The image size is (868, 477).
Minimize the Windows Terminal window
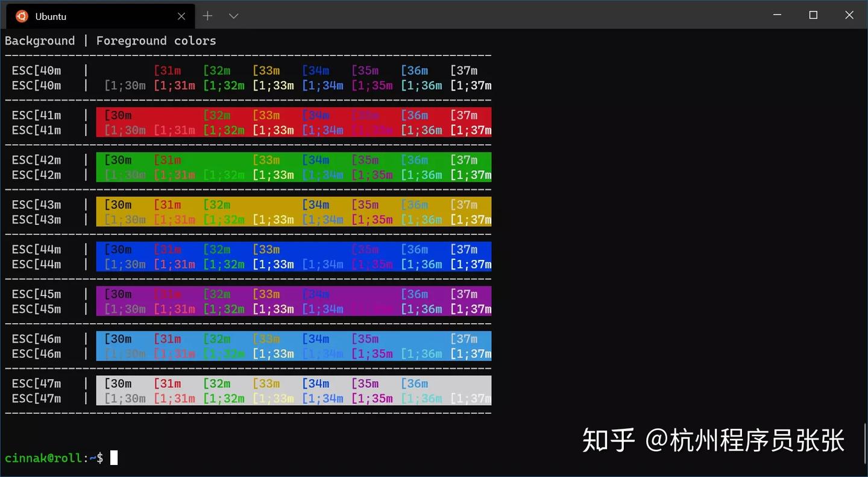click(777, 15)
